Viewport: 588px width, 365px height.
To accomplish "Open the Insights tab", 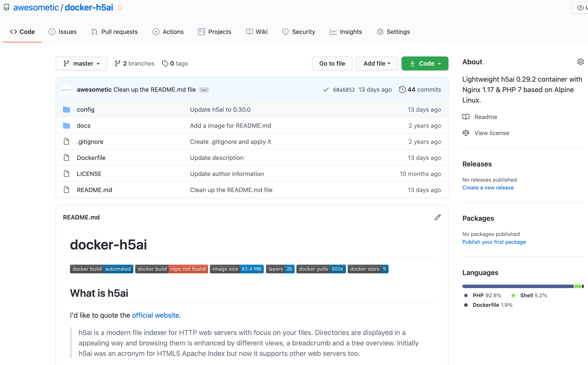I will tap(346, 32).
